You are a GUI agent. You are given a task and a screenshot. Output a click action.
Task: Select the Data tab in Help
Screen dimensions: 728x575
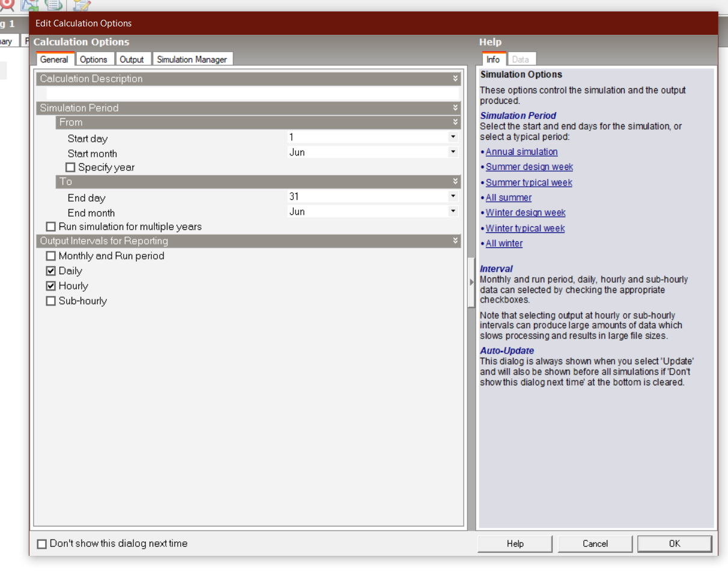tap(521, 59)
